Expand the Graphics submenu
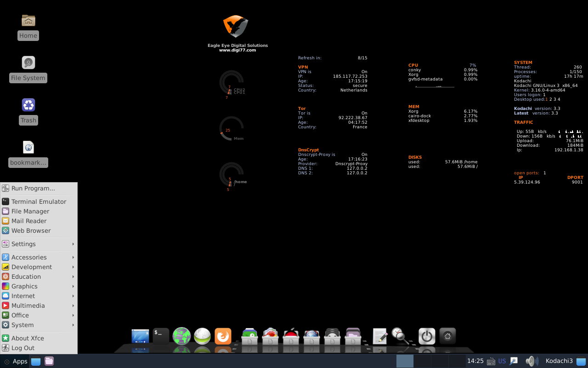The image size is (588, 368). (x=39, y=286)
